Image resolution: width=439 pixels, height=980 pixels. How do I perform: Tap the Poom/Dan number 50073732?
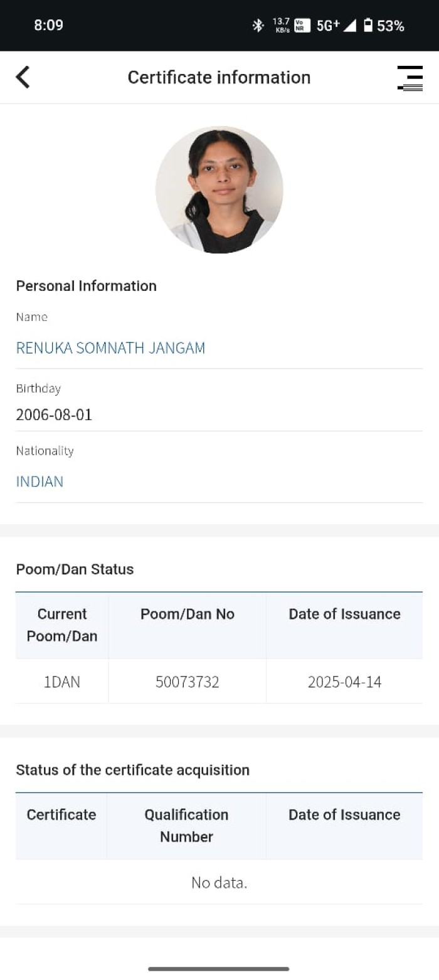[188, 682]
